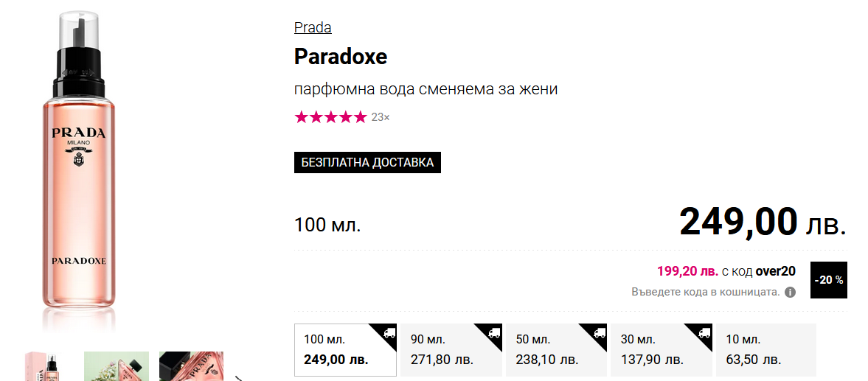868x381 pixels.
Task: Click the -20 % discount badge
Action: point(828,280)
